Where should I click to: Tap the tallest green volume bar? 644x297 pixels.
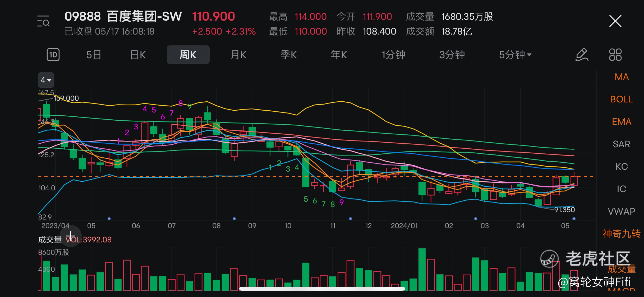click(422, 269)
